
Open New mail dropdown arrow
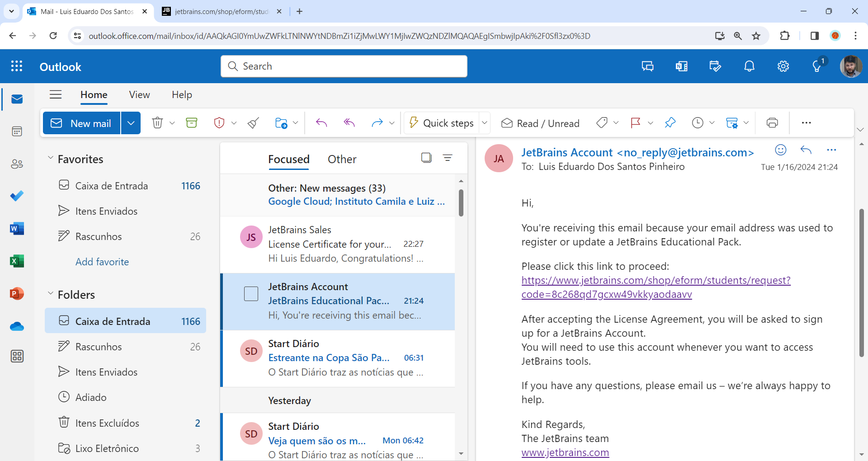pyautogui.click(x=131, y=123)
